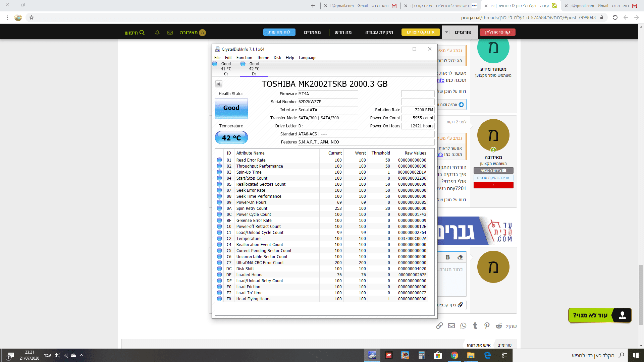The image size is (644, 362).
Task: Click the Windows Start button
Action: 636,355
